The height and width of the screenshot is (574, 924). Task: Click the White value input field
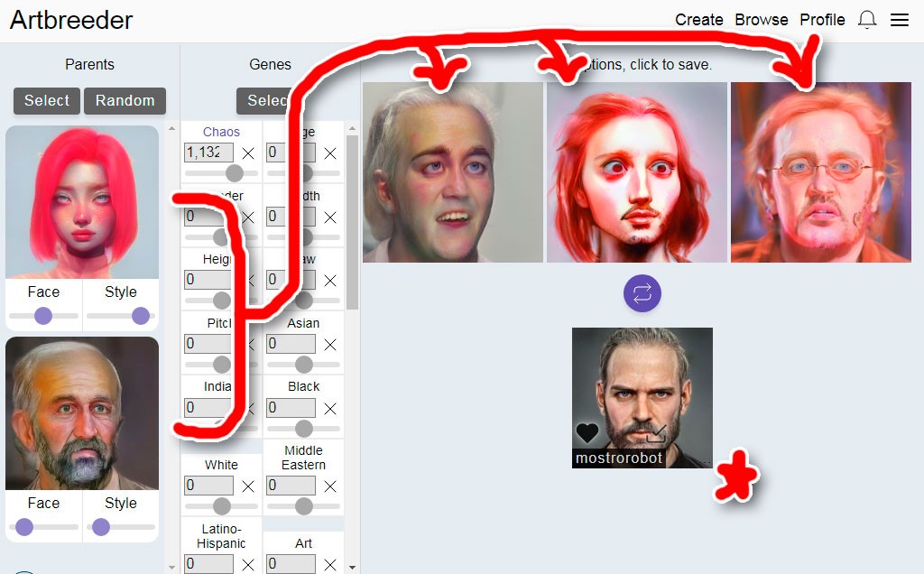(208, 486)
